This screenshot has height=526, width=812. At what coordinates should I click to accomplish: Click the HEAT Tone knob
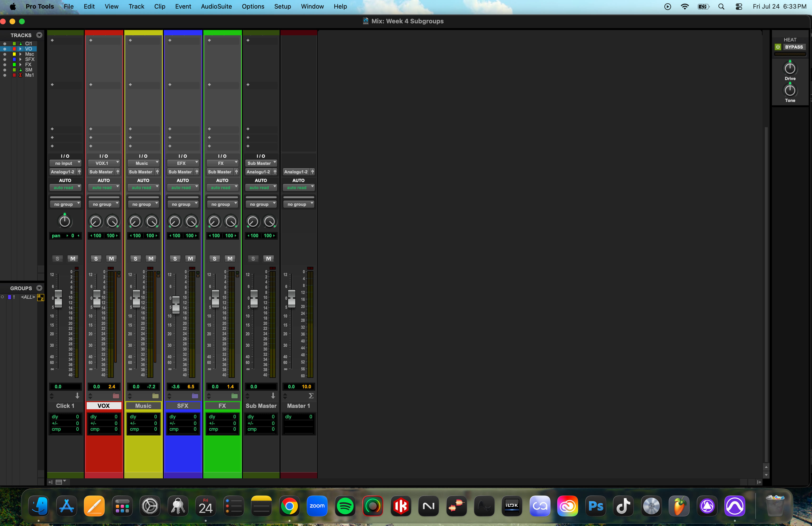790,91
